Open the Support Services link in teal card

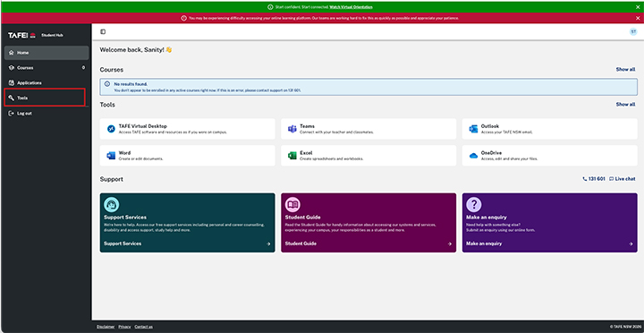pyautogui.click(x=123, y=243)
